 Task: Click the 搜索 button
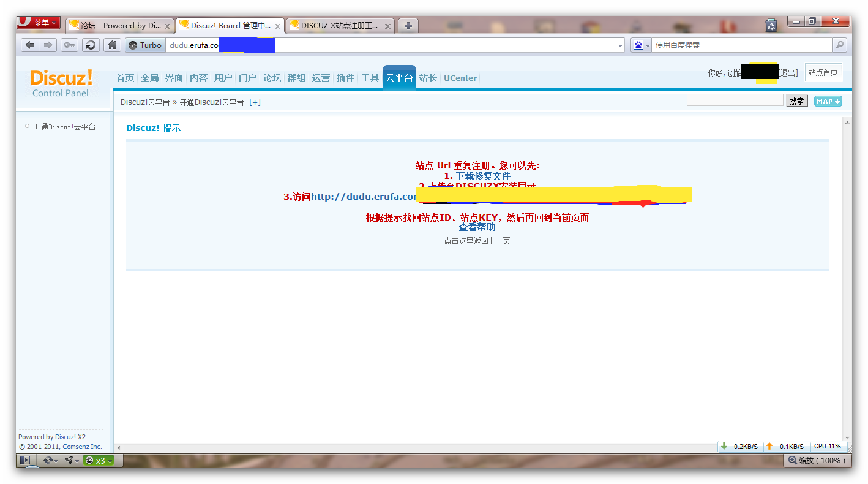click(797, 101)
